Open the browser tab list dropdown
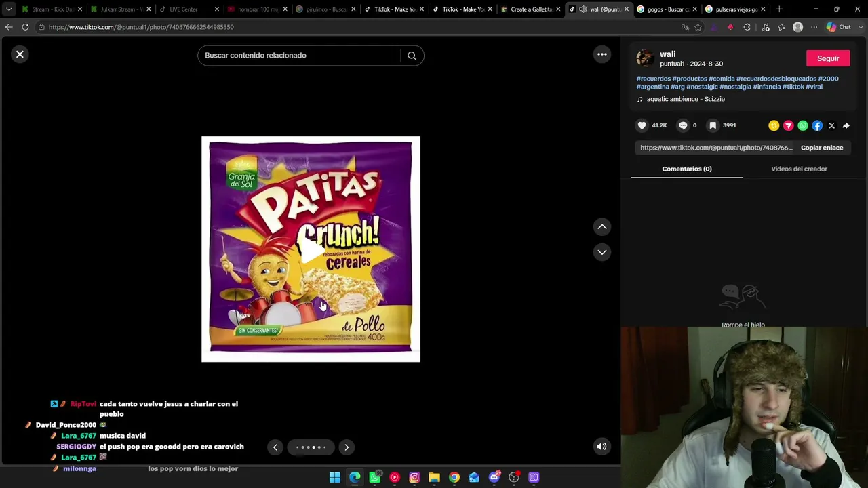 (x=9, y=9)
